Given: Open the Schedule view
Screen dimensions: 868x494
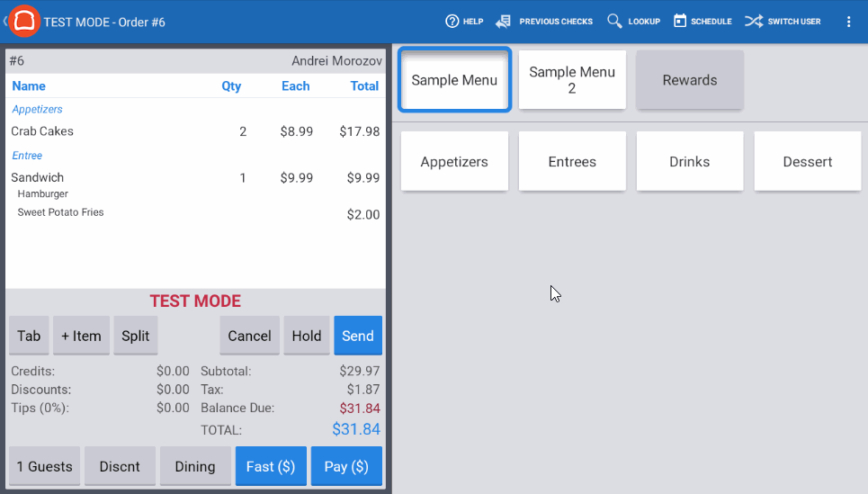Looking at the screenshot, I should (x=702, y=22).
